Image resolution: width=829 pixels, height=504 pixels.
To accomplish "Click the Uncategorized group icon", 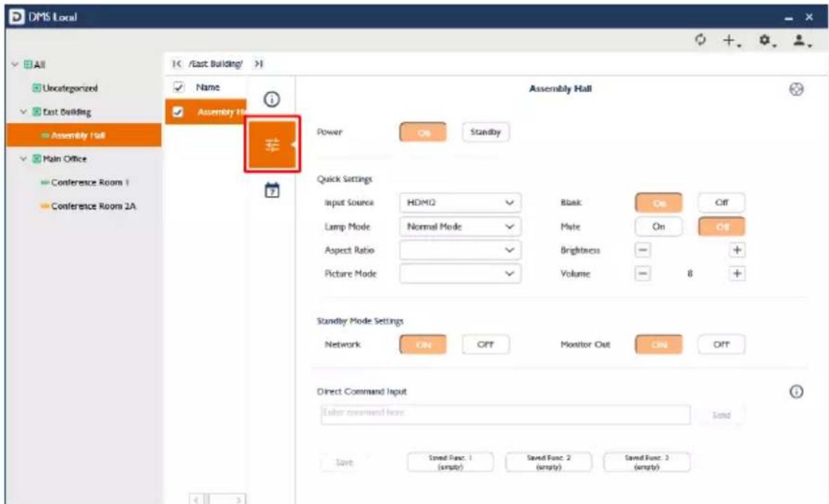I will tap(37, 88).
